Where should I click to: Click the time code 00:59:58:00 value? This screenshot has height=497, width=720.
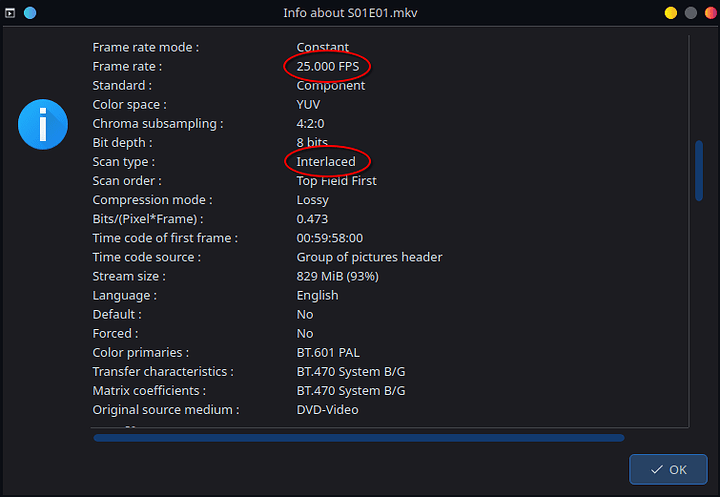pyautogui.click(x=330, y=238)
